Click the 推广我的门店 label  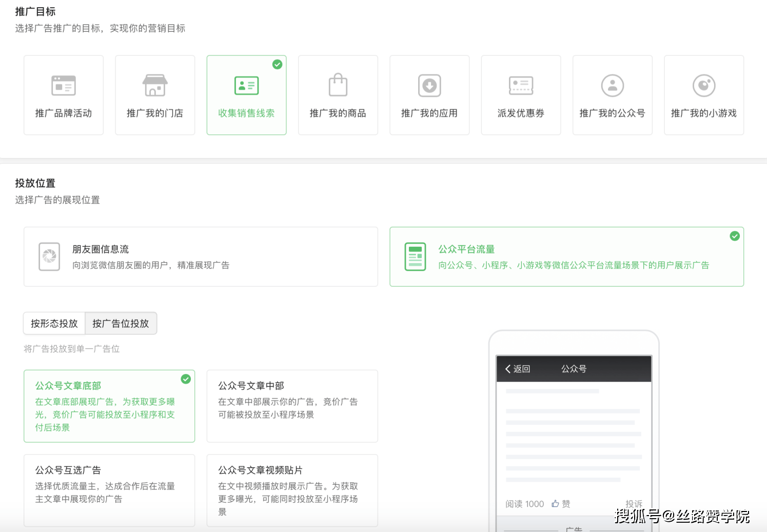(155, 113)
